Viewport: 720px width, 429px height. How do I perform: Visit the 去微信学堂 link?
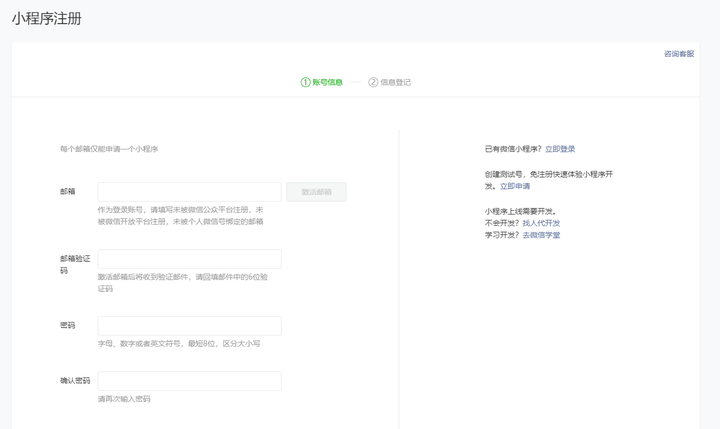pos(541,235)
